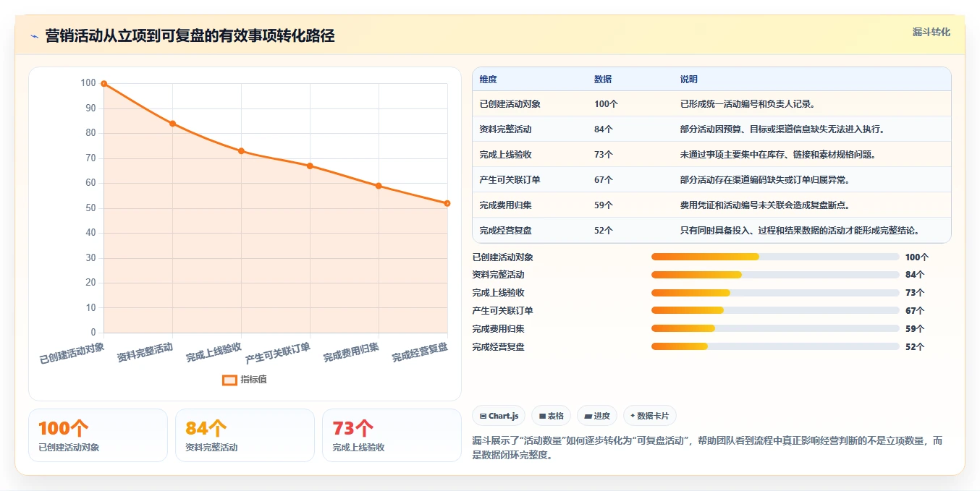Click the chart data point for 资料完整活动
Viewport: 980px width, 491px height.
[172, 124]
